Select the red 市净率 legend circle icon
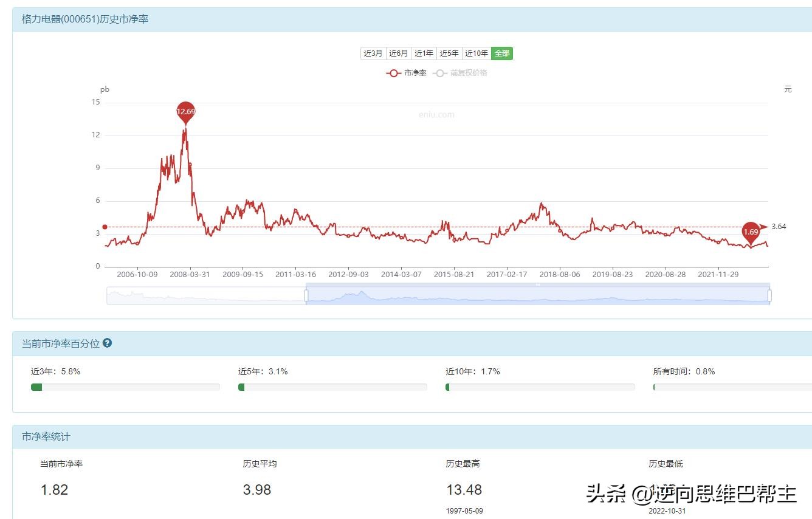Image resolution: width=812 pixels, height=519 pixels. pyautogui.click(x=393, y=73)
